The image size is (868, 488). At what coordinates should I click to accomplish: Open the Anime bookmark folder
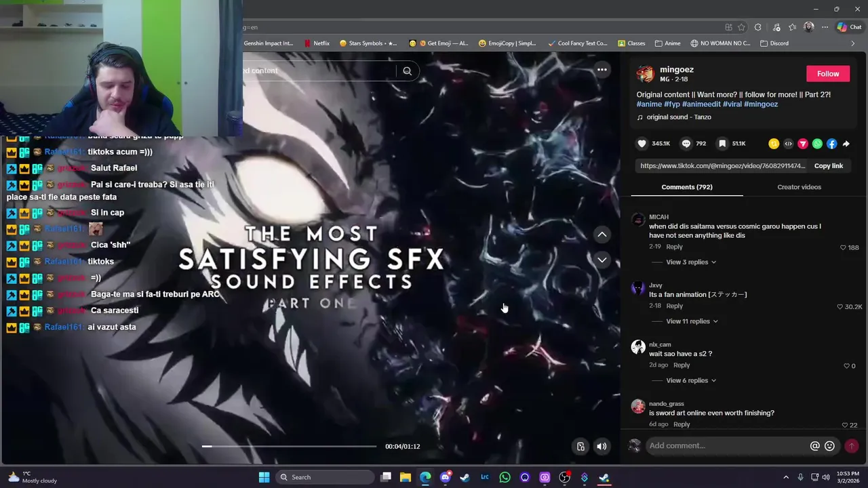click(x=668, y=43)
